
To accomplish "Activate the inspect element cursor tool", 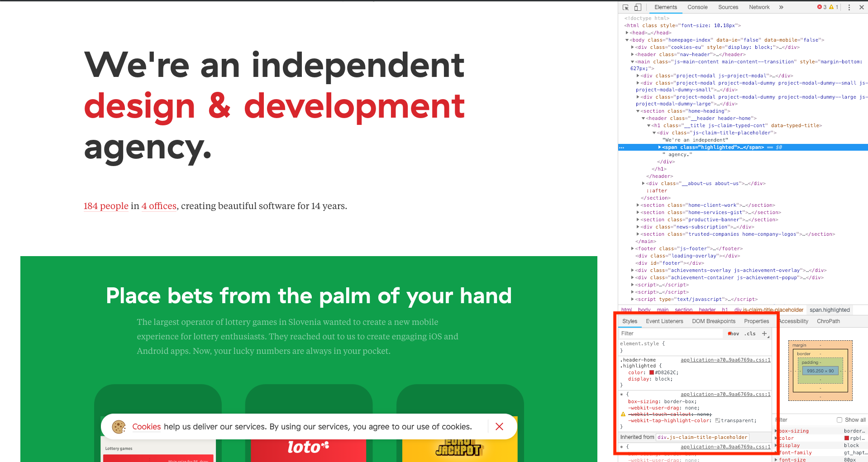I will point(625,7).
